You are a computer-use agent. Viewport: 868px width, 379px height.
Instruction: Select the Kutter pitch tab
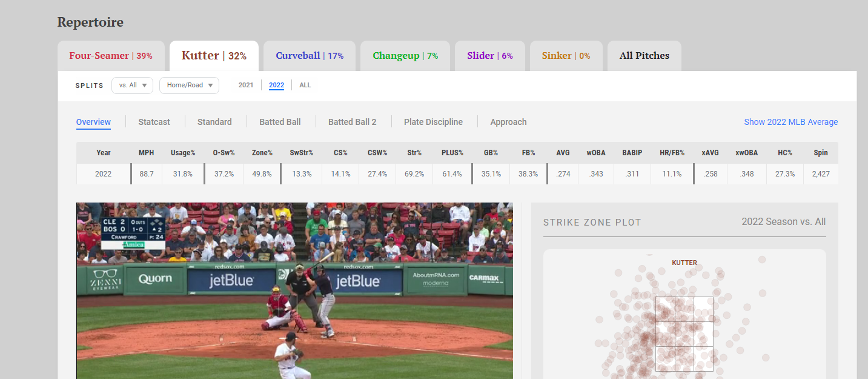tap(214, 56)
